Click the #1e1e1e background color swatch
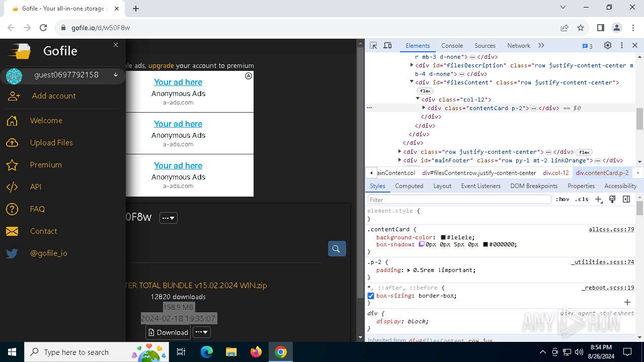644x362 pixels. (443, 237)
